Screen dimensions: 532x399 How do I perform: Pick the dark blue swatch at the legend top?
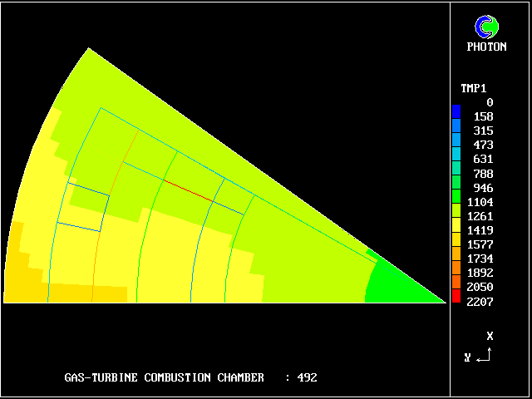456,110
